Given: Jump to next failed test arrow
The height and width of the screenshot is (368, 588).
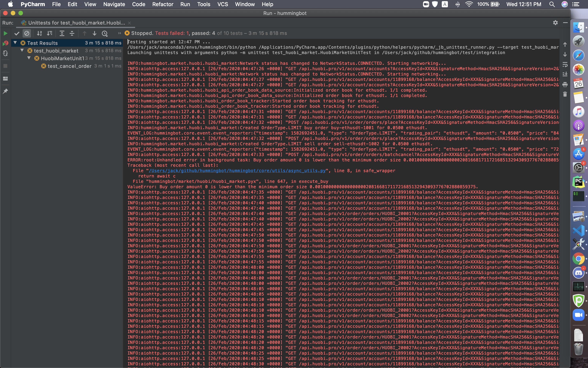Looking at the screenshot, I should [95, 33].
